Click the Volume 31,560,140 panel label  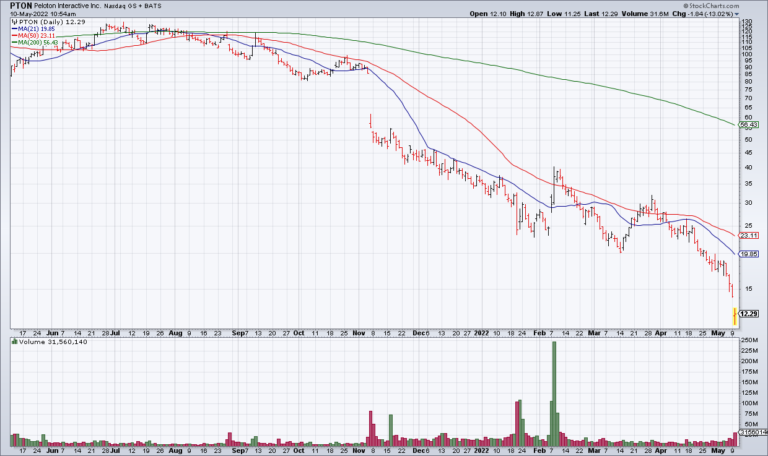coord(50,342)
